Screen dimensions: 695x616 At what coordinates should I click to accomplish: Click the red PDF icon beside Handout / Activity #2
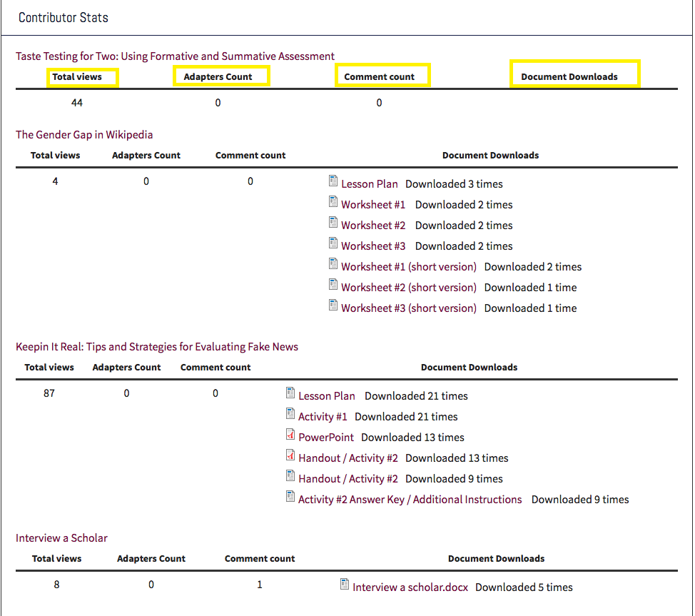point(290,455)
